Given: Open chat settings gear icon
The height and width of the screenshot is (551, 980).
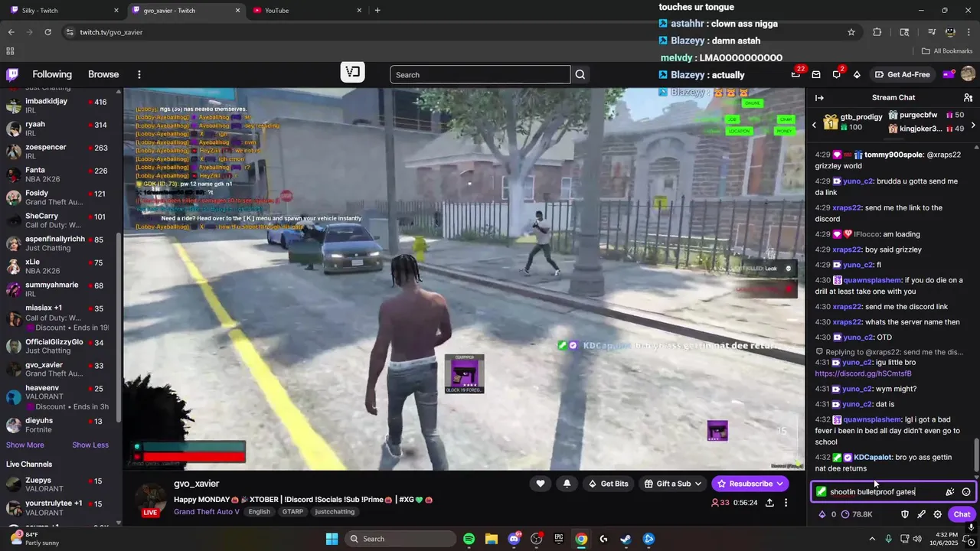Looking at the screenshot, I should [x=937, y=514].
